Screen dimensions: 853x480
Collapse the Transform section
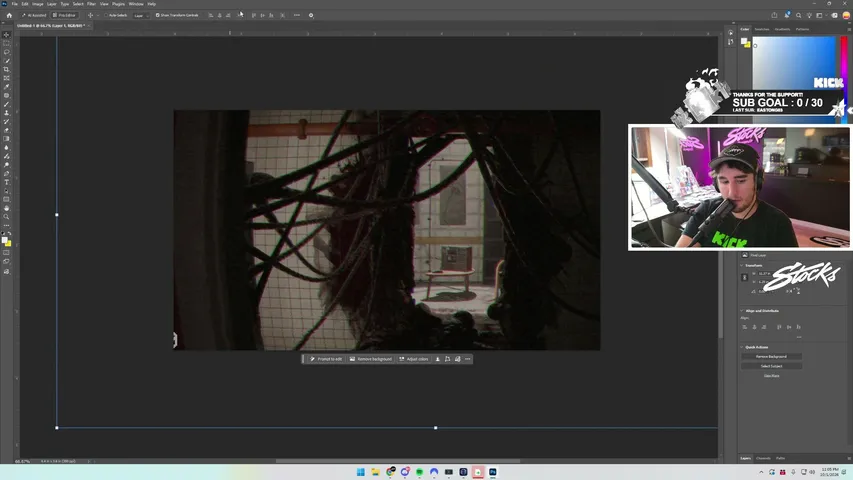click(x=741, y=266)
